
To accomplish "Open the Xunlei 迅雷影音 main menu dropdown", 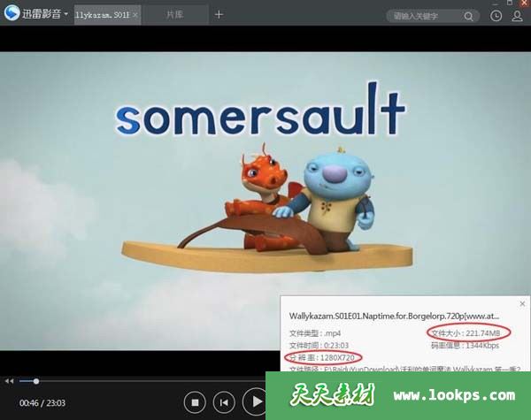I will click(65, 15).
